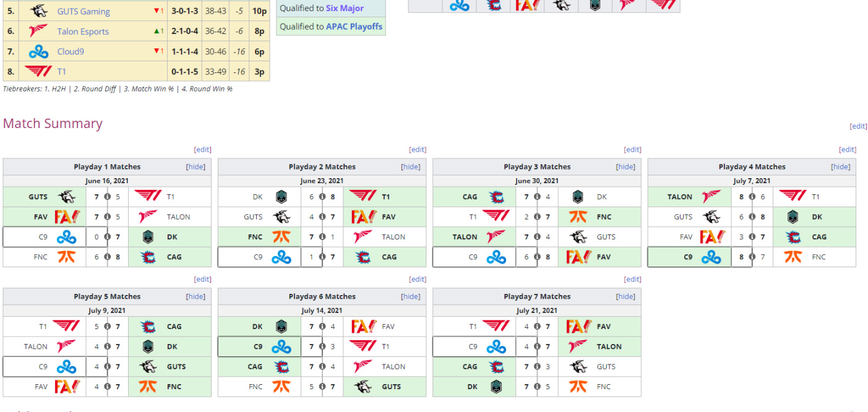Collapse the Playday 2 Matches table
868x412 pixels.
coord(410,167)
